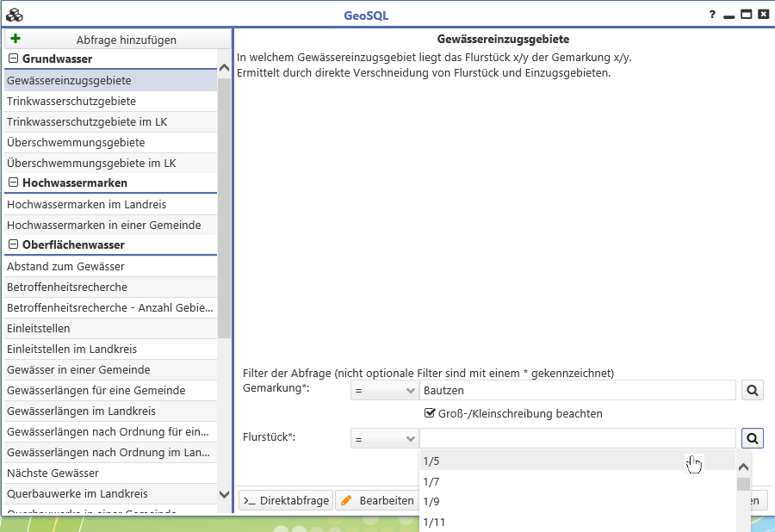Select Trinkwasserschutzgebiete query
The image size is (775, 532).
pos(111,102)
